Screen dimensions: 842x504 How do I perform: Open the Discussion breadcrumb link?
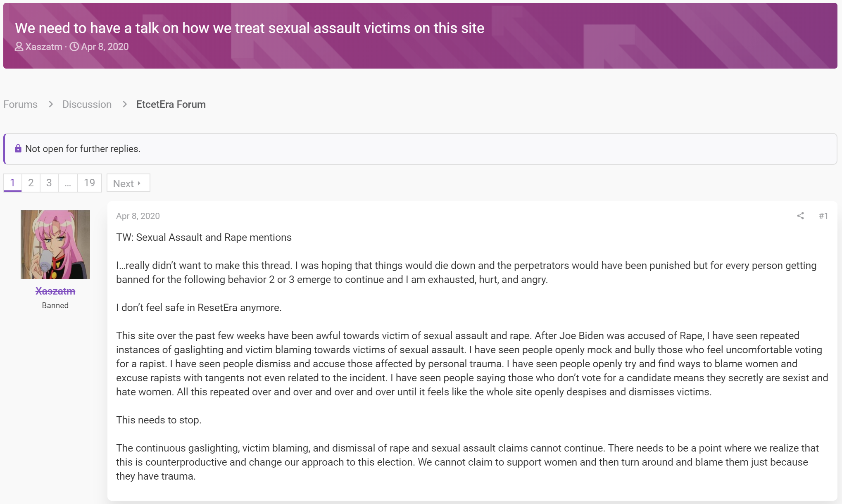pyautogui.click(x=87, y=104)
